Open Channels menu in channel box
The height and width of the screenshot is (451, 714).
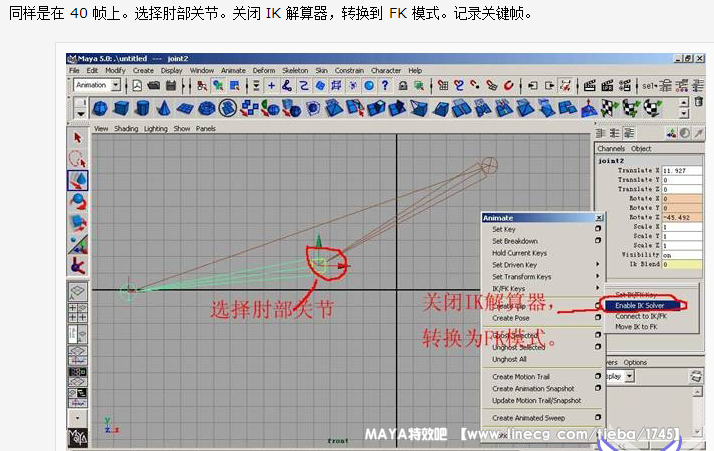tap(611, 149)
